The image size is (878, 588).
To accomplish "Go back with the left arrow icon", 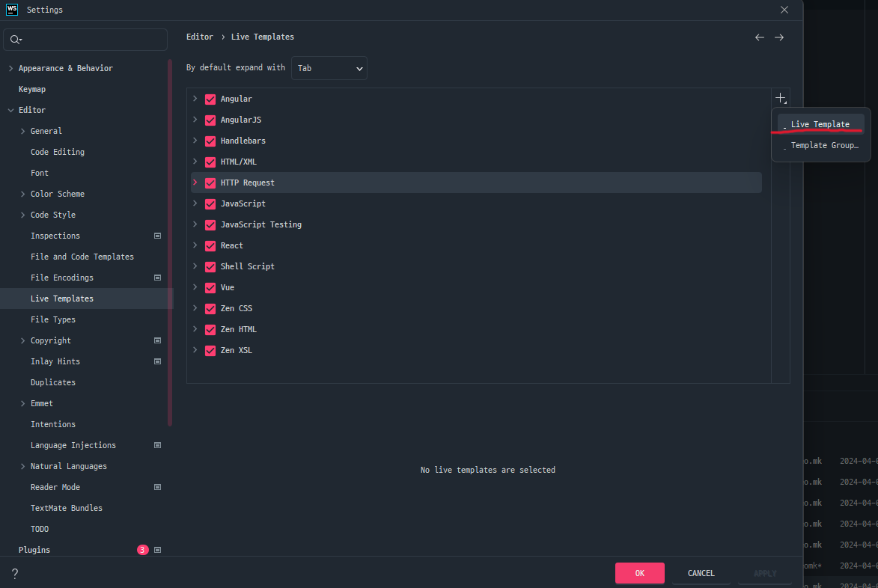I will click(x=759, y=37).
